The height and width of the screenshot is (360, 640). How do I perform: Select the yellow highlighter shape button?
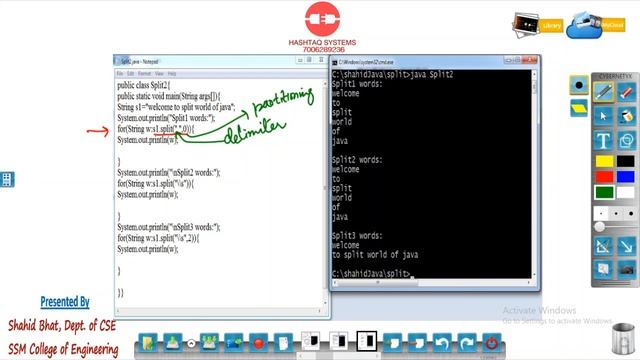[x=579, y=108]
